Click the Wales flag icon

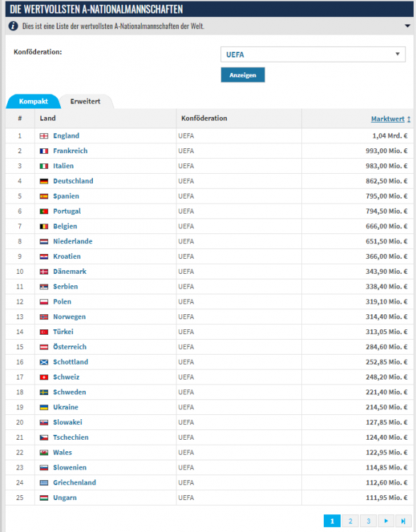pos(44,453)
